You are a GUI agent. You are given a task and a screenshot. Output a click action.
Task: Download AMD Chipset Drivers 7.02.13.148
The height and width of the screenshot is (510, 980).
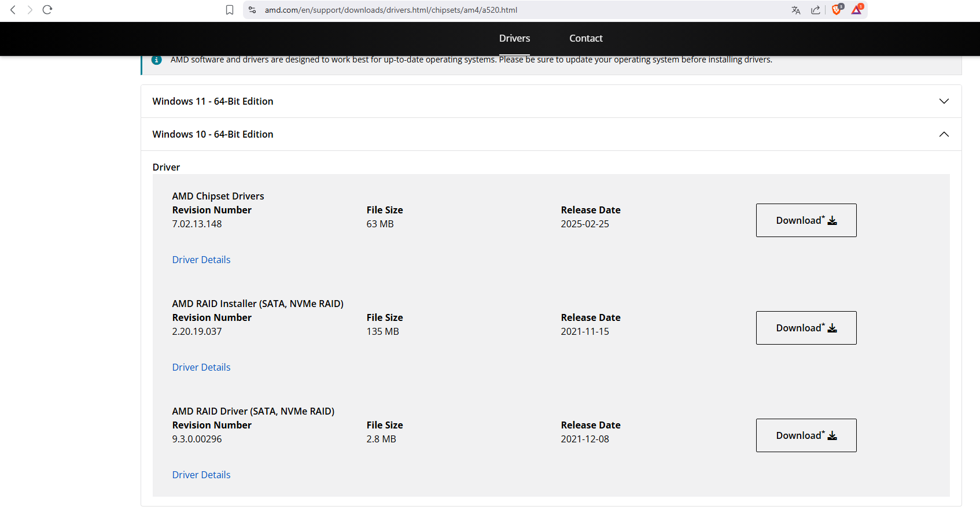tap(806, 220)
